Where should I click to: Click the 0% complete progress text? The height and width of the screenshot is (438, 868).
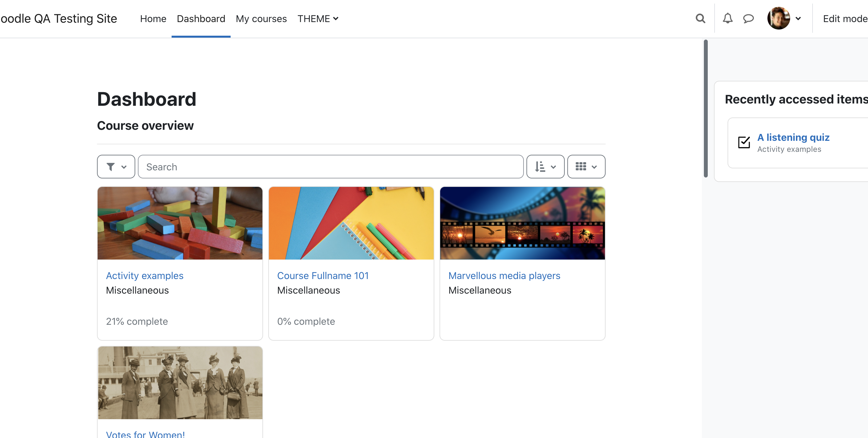tap(306, 322)
